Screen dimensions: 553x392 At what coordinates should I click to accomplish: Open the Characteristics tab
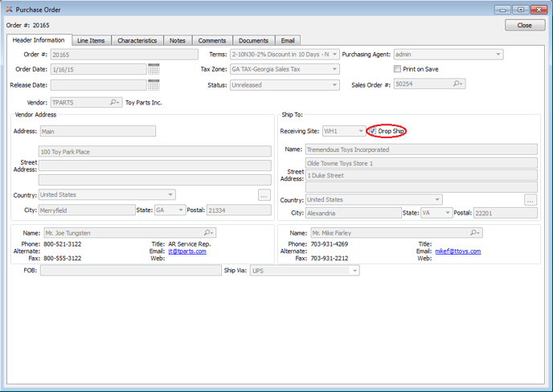137,40
